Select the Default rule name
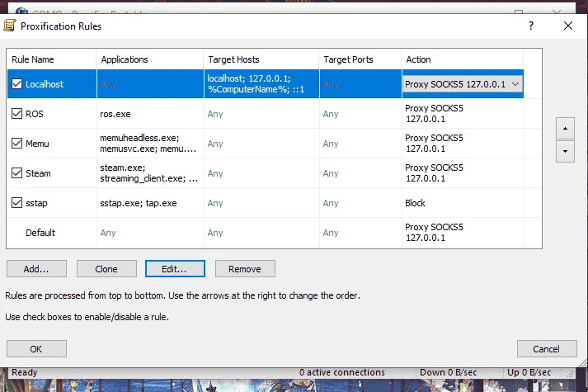Image resolution: width=588 pixels, height=392 pixels. [40, 233]
